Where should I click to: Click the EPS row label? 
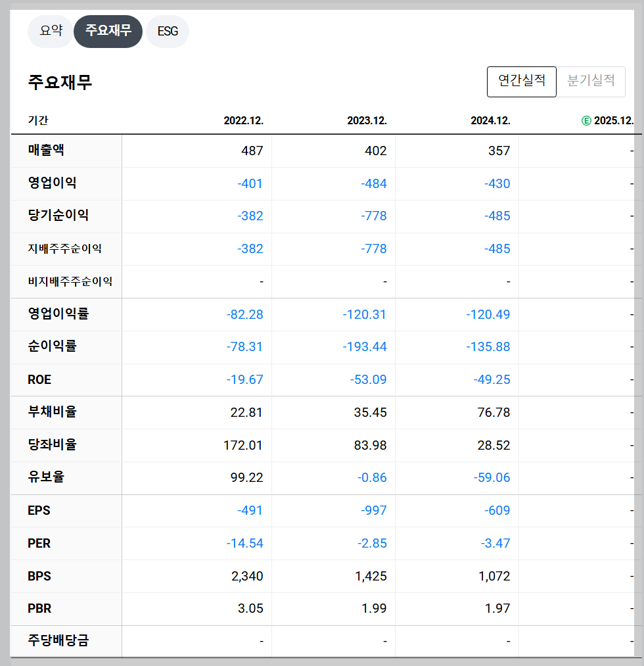38,510
